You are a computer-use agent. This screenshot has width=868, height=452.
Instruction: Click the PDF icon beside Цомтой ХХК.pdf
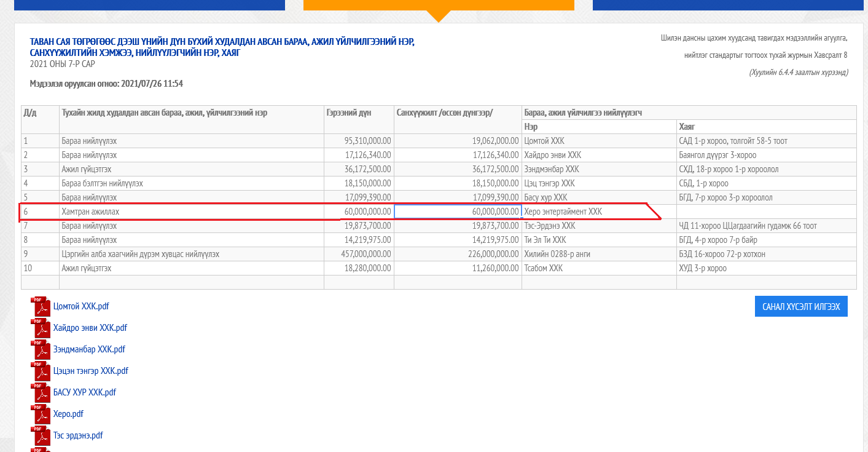[x=41, y=306]
